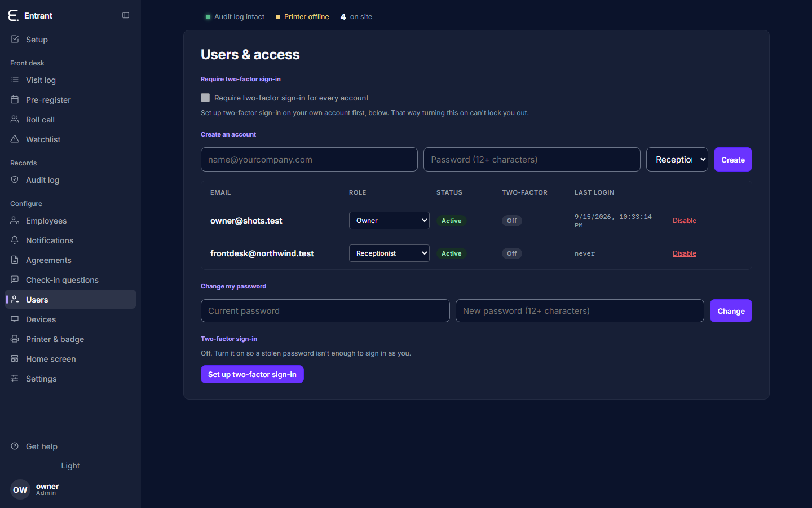Click the Check-in questions chat icon

coord(15,279)
